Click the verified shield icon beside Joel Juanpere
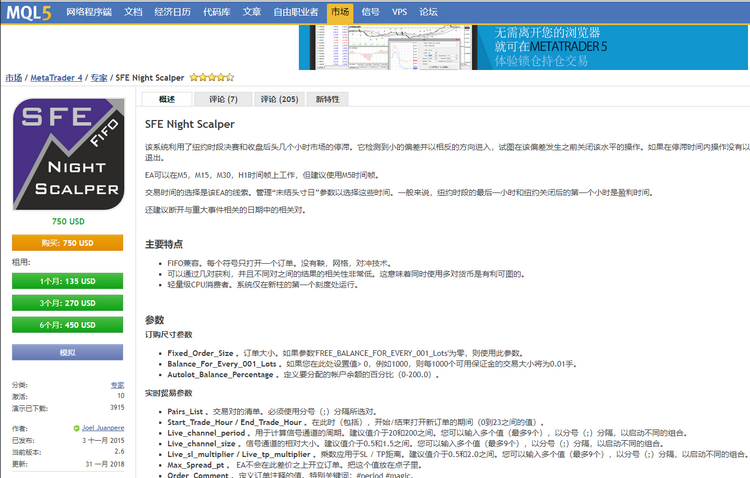 76,428
